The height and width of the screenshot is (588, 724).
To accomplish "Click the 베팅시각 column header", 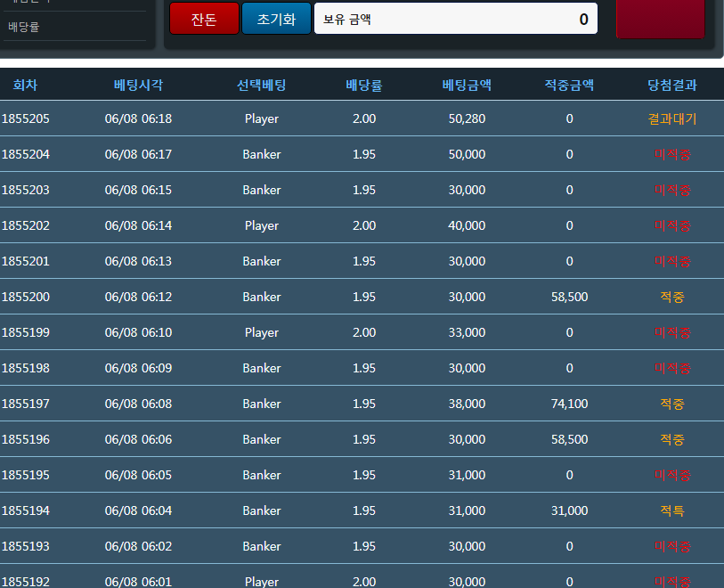I will (138, 85).
